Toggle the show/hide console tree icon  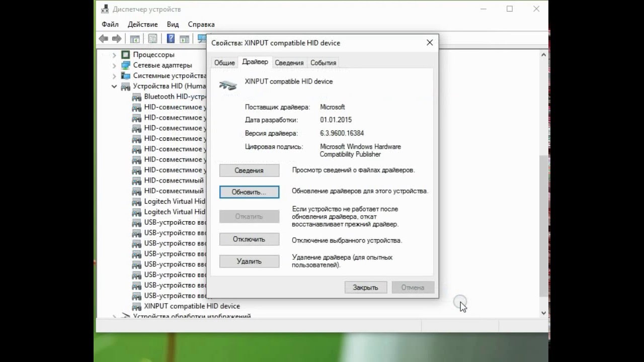135,39
